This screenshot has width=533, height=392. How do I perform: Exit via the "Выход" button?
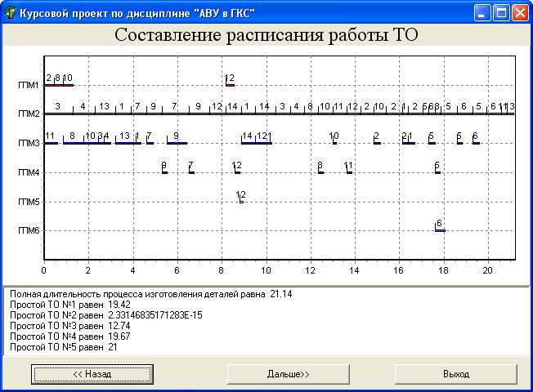click(x=455, y=373)
